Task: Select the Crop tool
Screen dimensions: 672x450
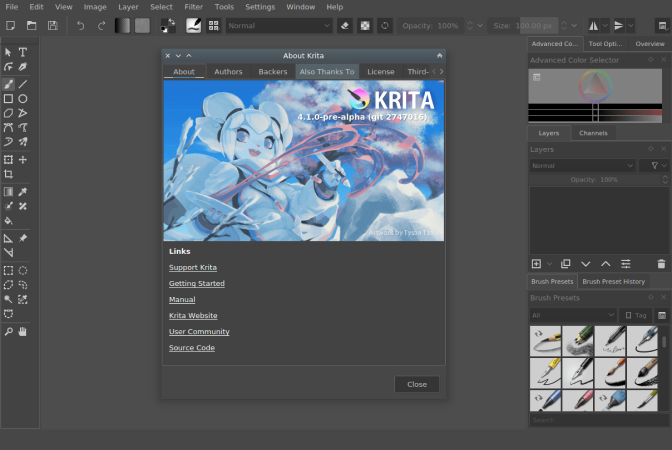Action: point(8,174)
